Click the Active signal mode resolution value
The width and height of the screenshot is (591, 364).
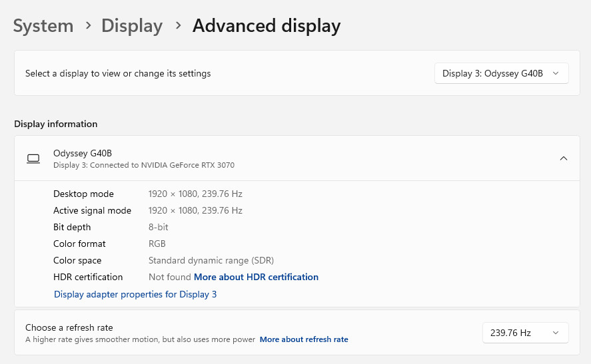point(195,210)
